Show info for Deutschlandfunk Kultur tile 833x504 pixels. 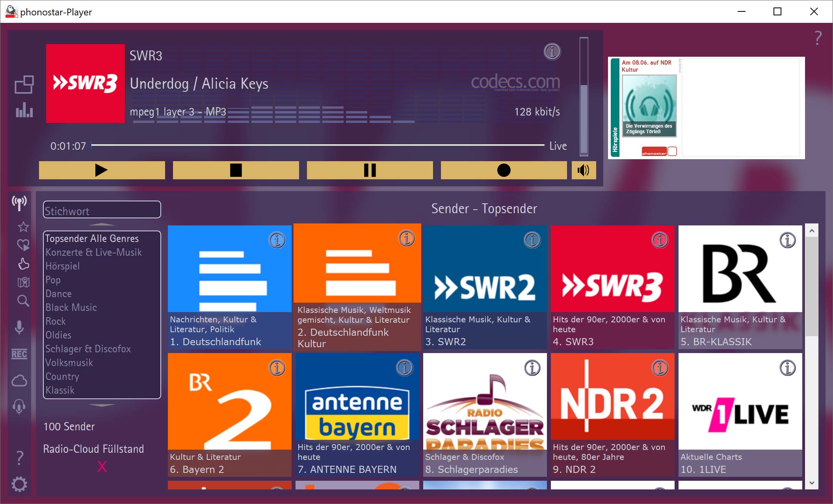pyautogui.click(x=407, y=238)
